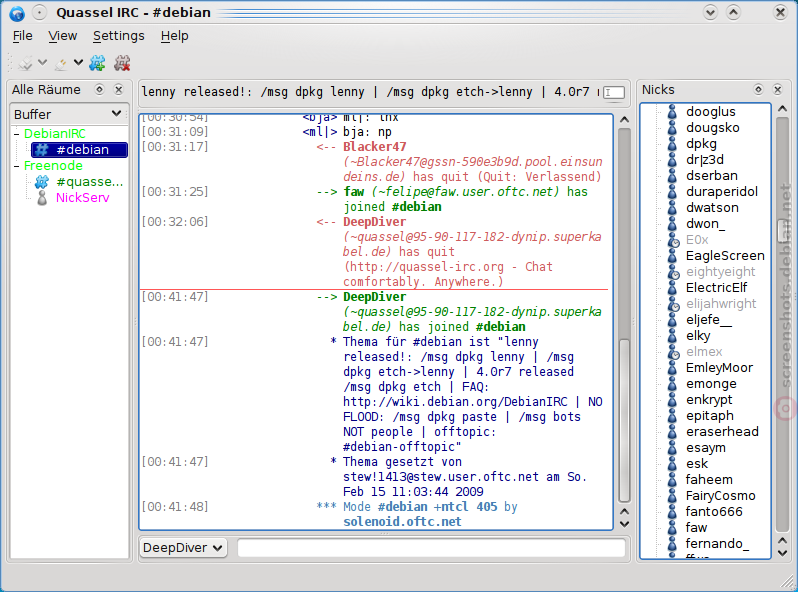The width and height of the screenshot is (798, 592).
Task: Click the user icon beside esk
Action: [672, 464]
